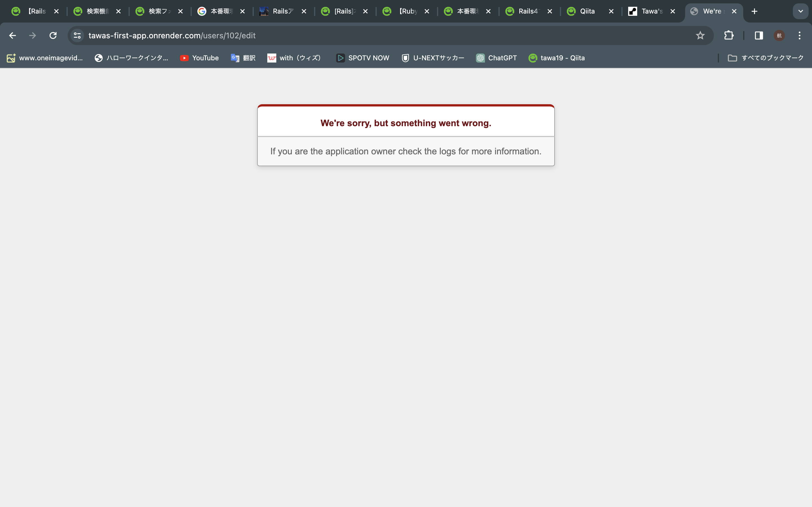Screen dimensions: 812x507
Task: Click the browser back arrow
Action: [x=12, y=35]
